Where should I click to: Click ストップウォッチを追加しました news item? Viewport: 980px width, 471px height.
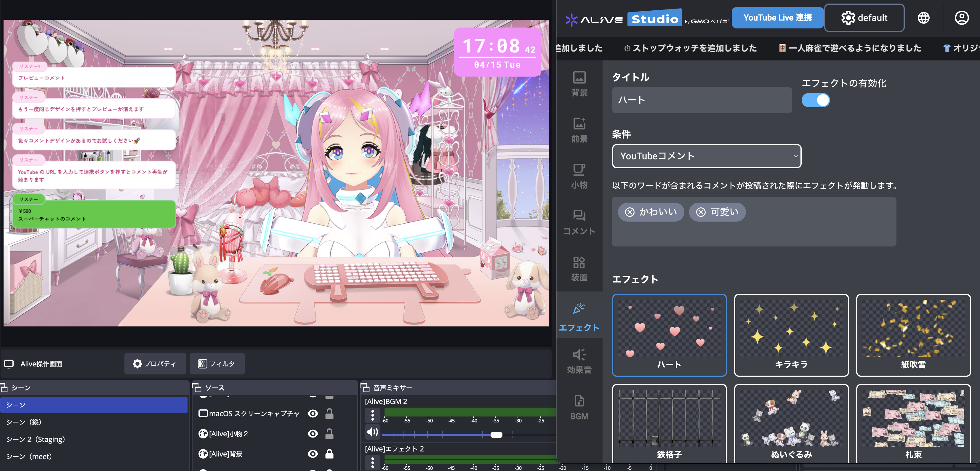(x=690, y=48)
